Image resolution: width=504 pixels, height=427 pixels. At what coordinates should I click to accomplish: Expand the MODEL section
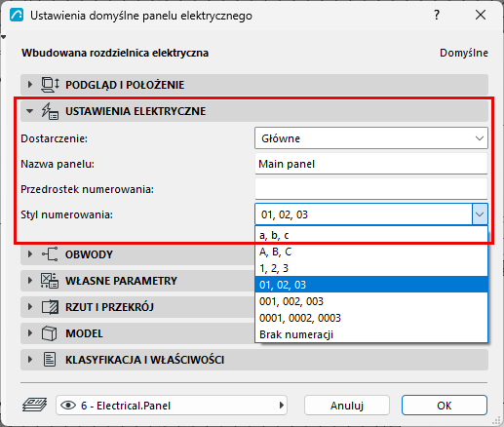pyautogui.click(x=30, y=333)
